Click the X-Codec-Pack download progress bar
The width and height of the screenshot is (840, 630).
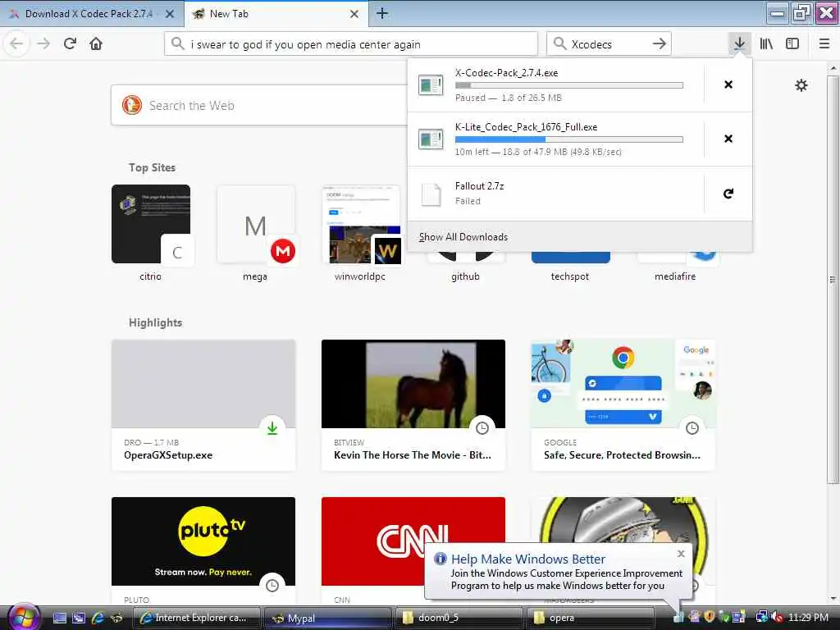pos(569,85)
